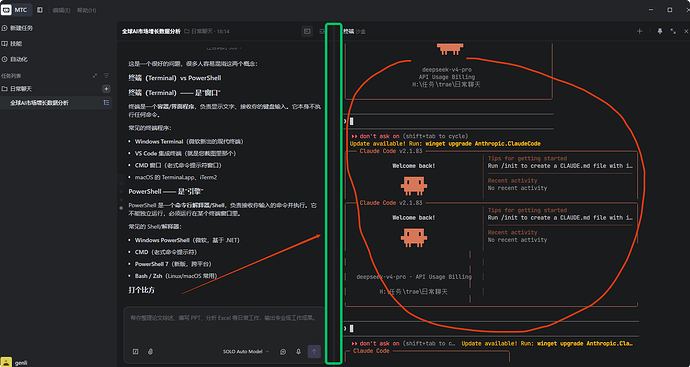Click the text deepseek-v4-pro at terminal top

[x=447, y=70]
